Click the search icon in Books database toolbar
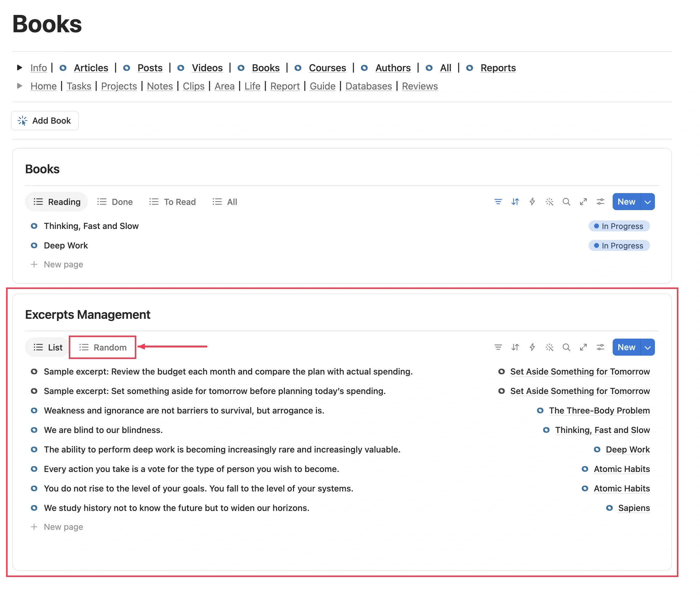Viewport: 700px width, 609px height. [x=566, y=202]
